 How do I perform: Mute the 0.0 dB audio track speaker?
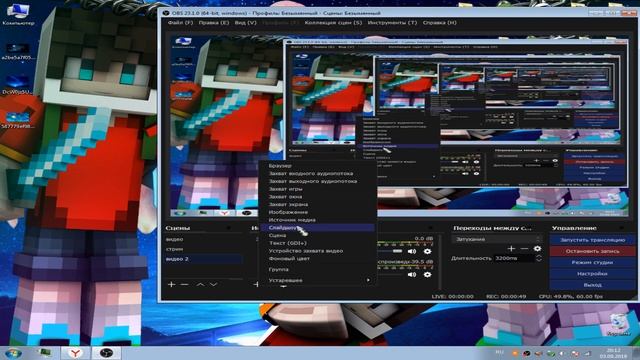[x=412, y=251]
